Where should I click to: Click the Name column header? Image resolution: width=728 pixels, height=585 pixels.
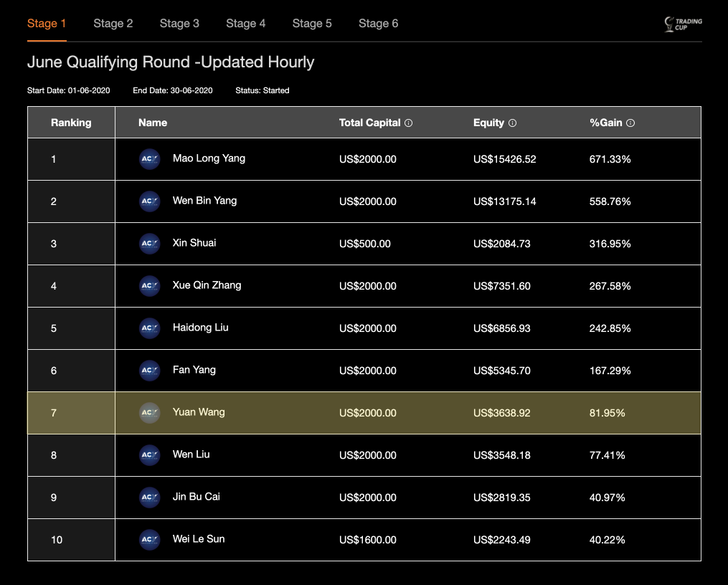pyautogui.click(x=153, y=123)
